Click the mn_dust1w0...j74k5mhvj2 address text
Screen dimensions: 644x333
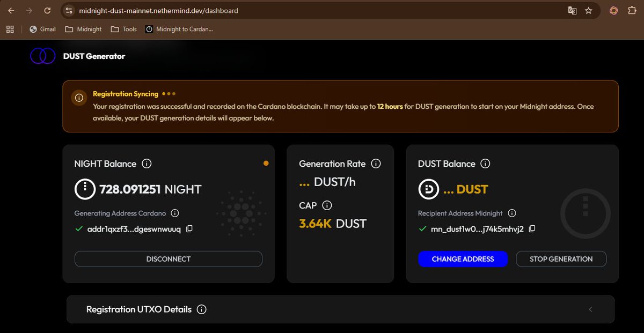click(477, 229)
